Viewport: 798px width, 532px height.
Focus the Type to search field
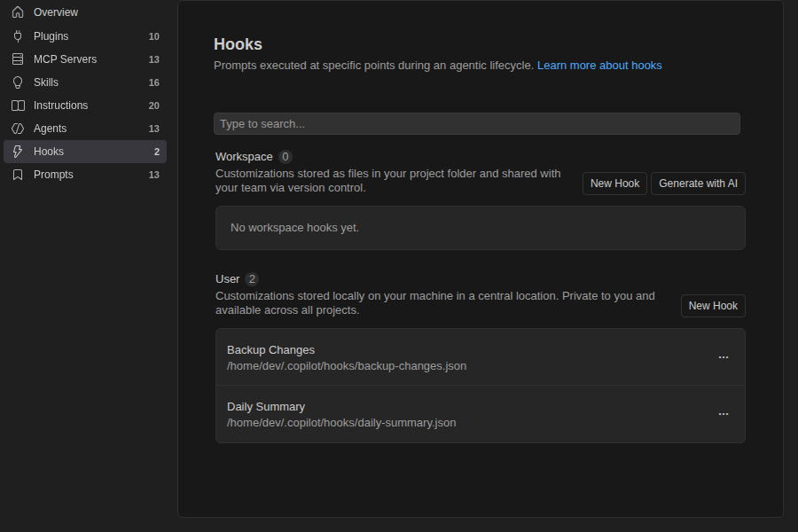pyautogui.click(x=477, y=124)
